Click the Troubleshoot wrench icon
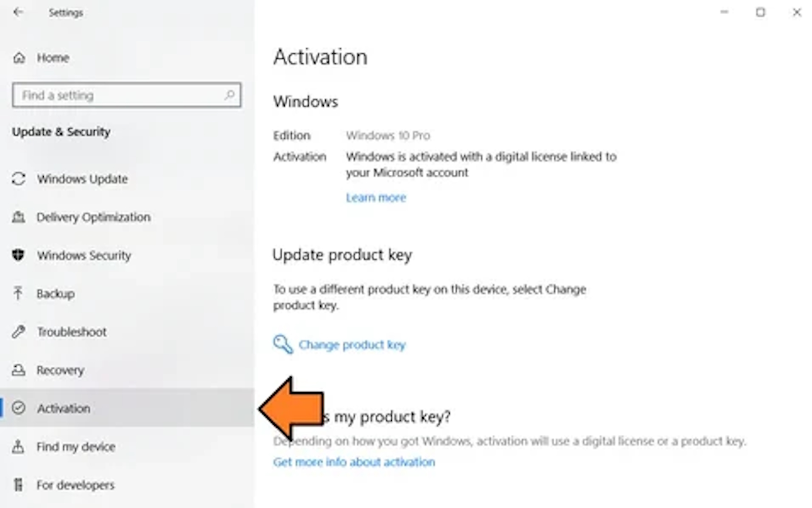The width and height of the screenshot is (812, 508). pyautogui.click(x=19, y=332)
